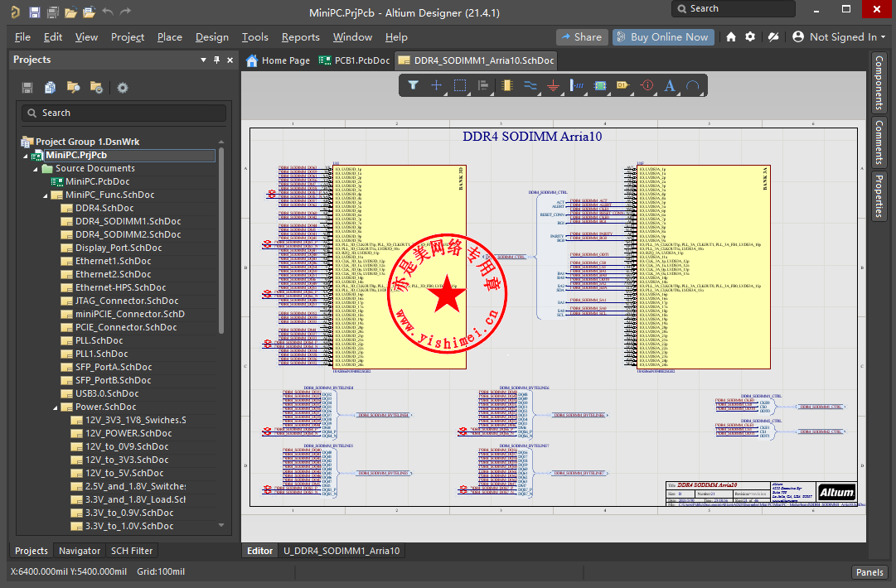The image size is (896, 588).
Task: Switch to the SCH Filter panel tab
Action: point(132,551)
